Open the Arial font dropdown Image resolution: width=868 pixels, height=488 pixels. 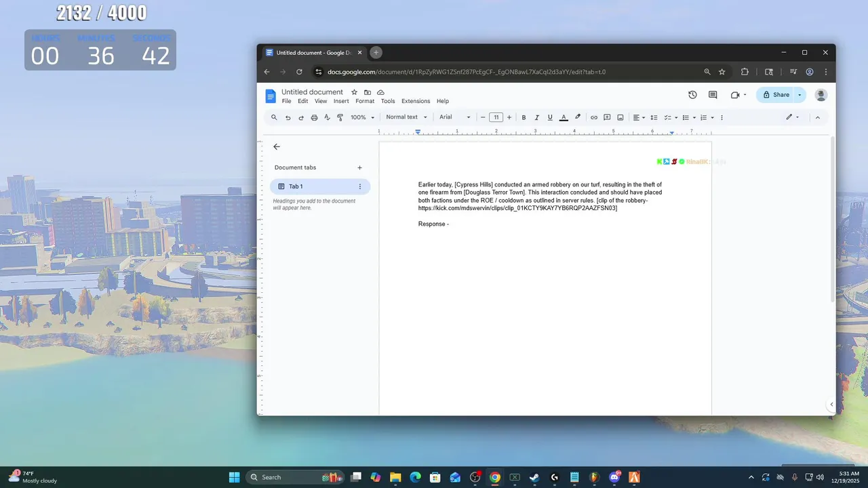tap(455, 117)
